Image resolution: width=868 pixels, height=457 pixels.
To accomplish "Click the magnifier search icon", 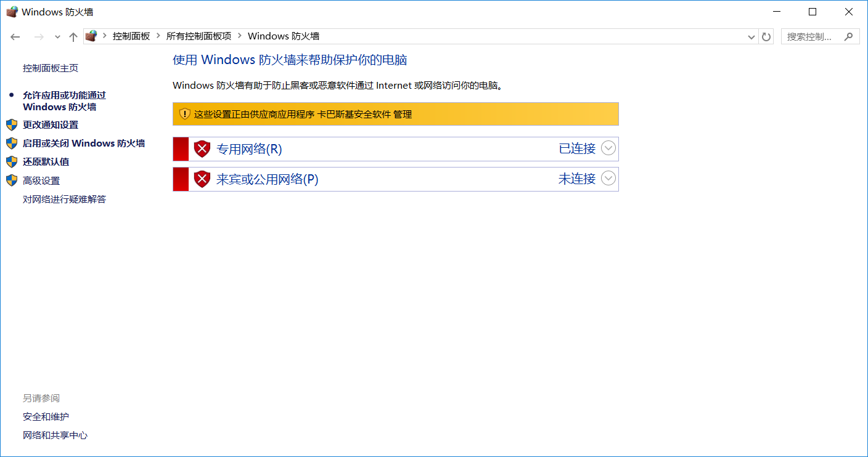I will tap(849, 36).
